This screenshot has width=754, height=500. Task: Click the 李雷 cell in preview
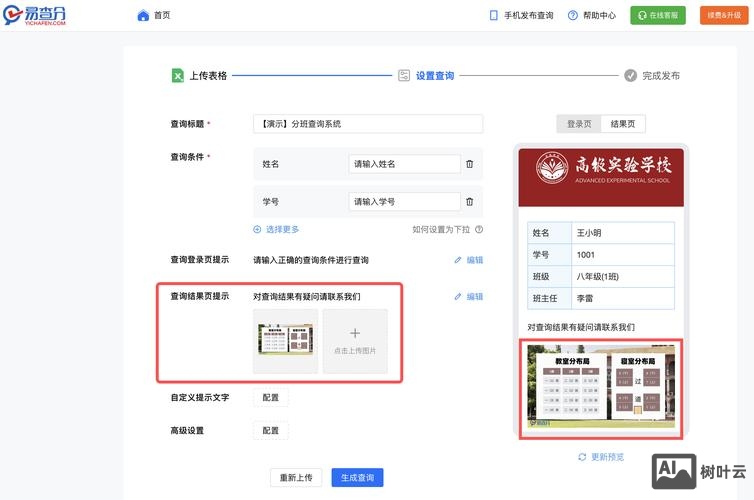[x=623, y=298]
